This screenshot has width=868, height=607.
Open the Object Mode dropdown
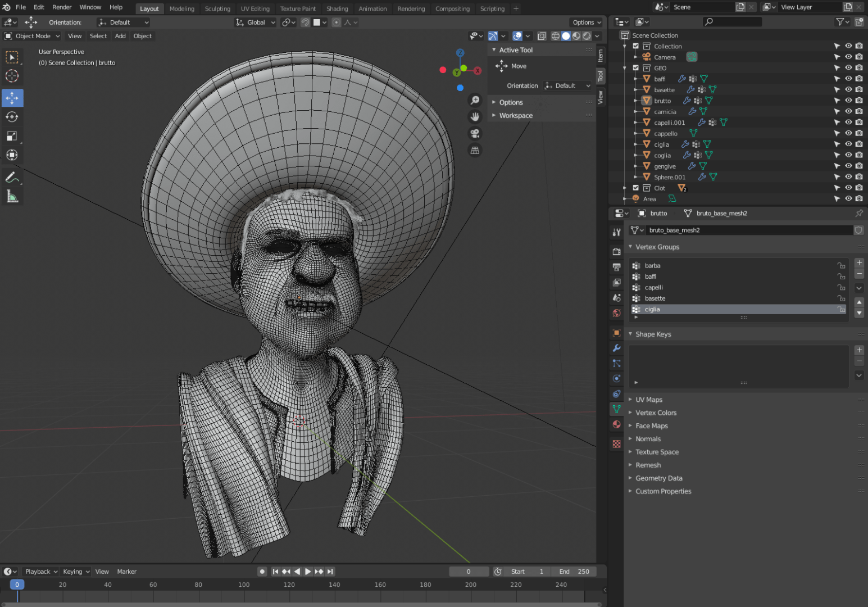pyautogui.click(x=33, y=36)
